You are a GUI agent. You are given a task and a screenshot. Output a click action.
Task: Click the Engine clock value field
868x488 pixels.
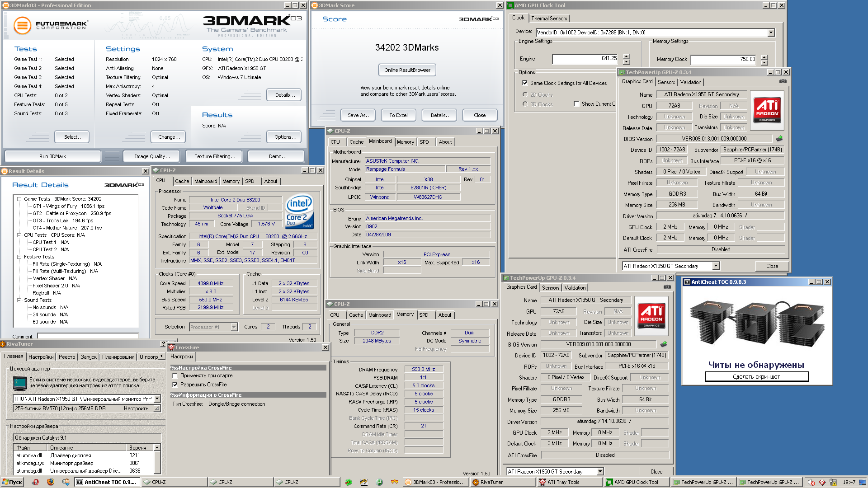pos(585,59)
